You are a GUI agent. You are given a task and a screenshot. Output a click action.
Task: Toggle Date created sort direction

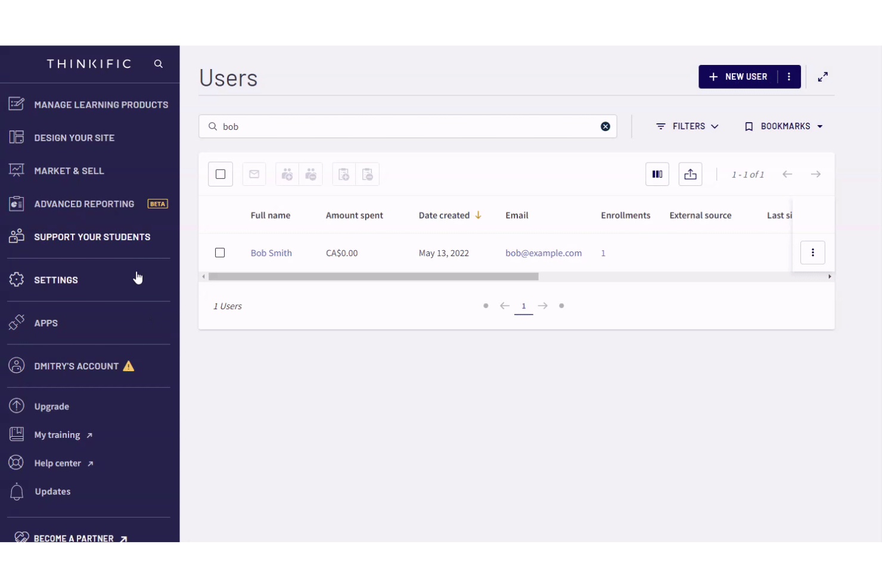(x=478, y=215)
